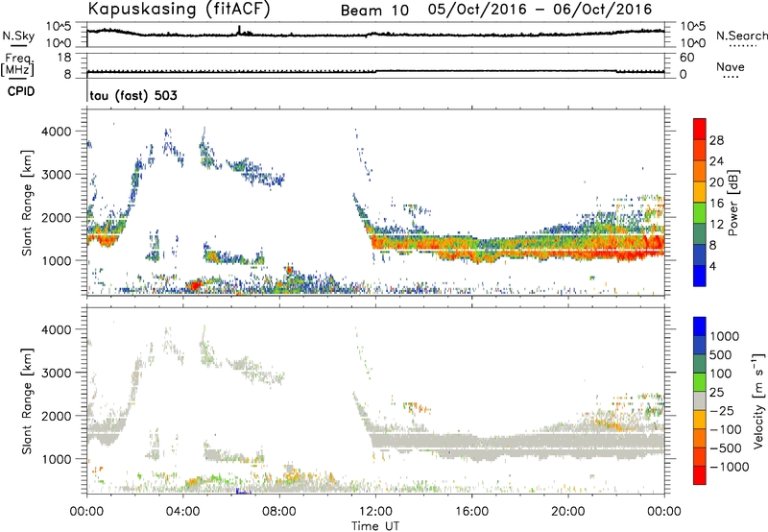This screenshot has height=532, width=768.
Task: Click the Freq. [MHz] axis label
Action: 17,64
